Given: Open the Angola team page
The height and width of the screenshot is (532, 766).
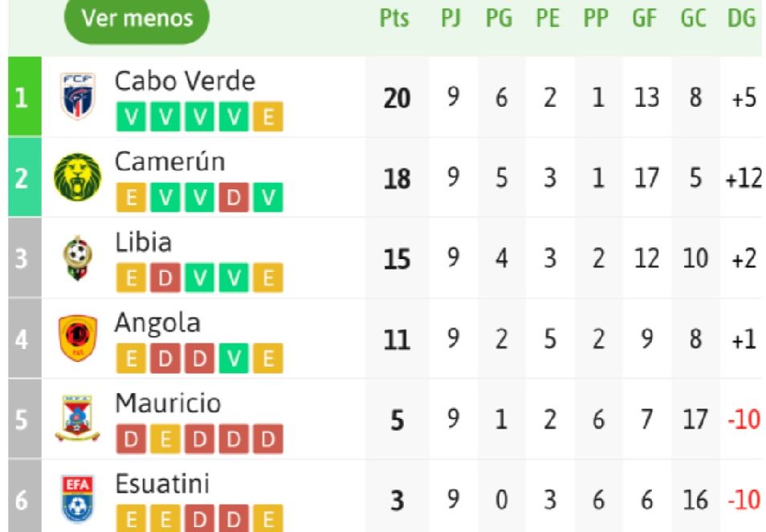Looking at the screenshot, I should (x=157, y=323).
